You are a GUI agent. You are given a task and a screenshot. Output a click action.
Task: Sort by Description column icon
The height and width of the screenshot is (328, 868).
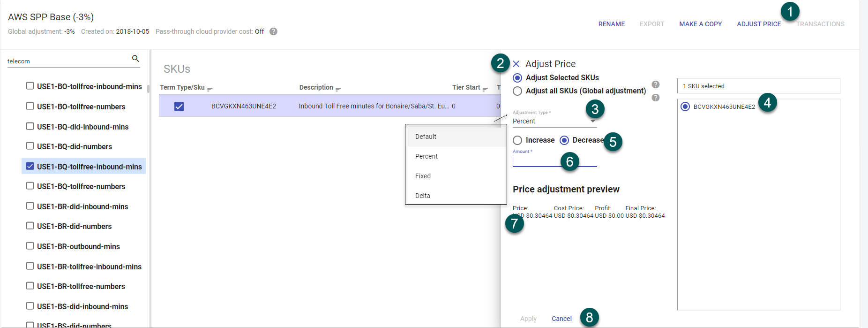[x=338, y=89]
